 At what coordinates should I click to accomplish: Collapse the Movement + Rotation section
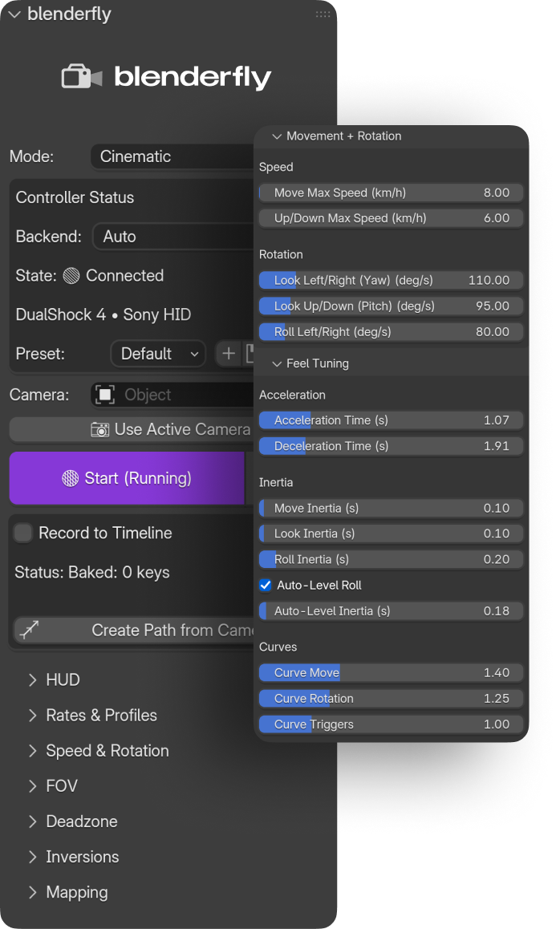tap(277, 136)
